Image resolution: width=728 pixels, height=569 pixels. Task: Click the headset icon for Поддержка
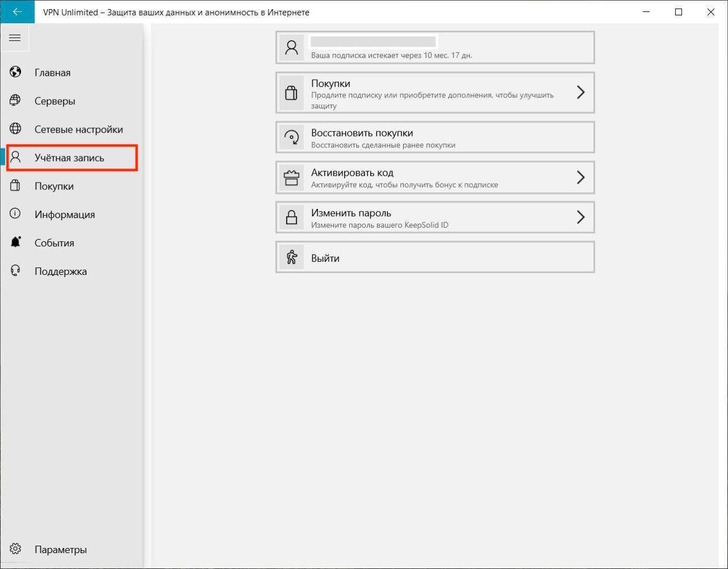pyautogui.click(x=15, y=271)
